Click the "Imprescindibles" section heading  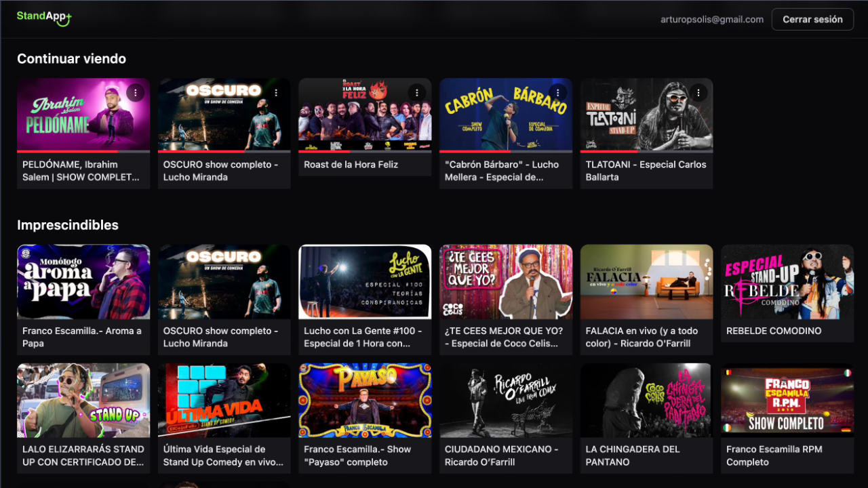click(x=68, y=225)
